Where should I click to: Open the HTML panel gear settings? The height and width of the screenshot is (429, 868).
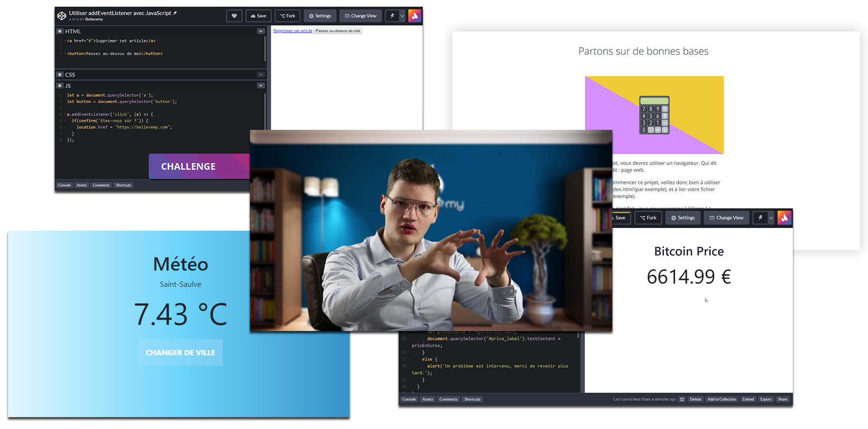coord(60,31)
